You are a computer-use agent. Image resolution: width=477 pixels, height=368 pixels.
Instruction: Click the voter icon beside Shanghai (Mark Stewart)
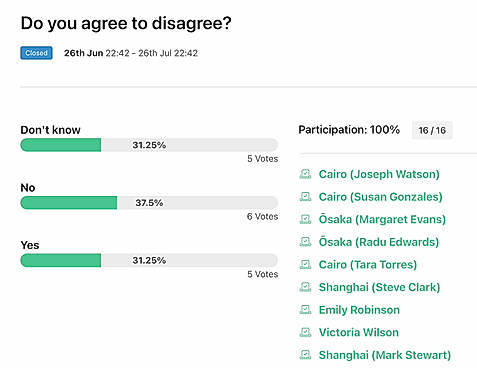click(305, 355)
